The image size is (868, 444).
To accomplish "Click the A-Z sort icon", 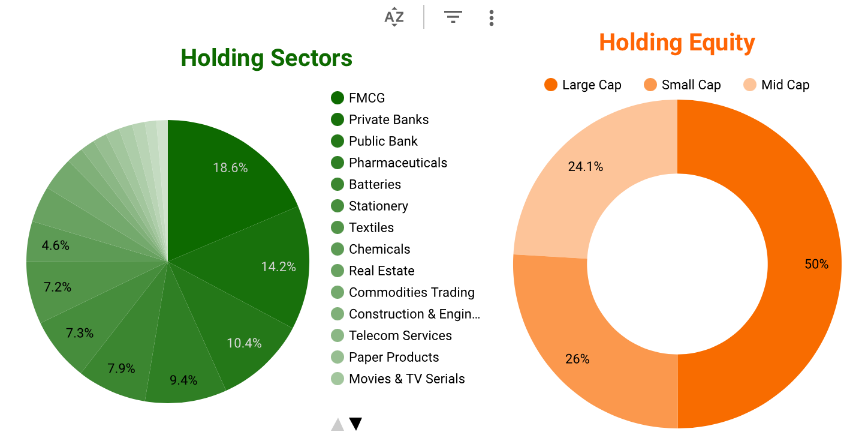I will [x=394, y=17].
